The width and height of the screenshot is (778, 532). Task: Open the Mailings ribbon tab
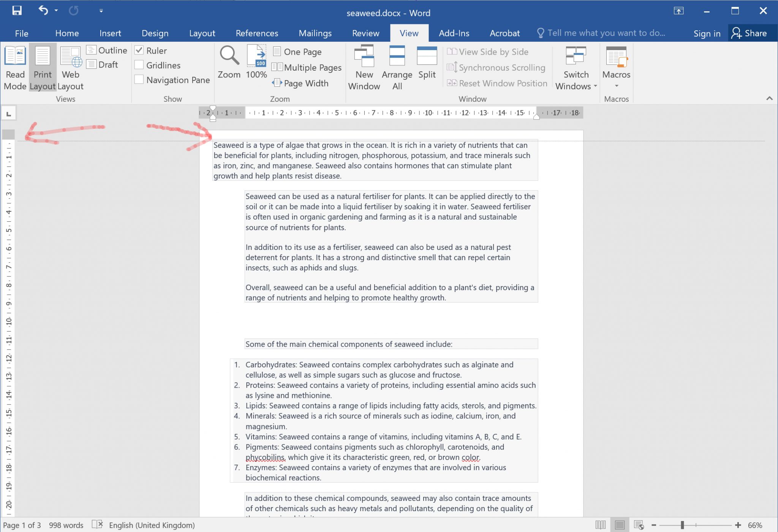tap(315, 33)
